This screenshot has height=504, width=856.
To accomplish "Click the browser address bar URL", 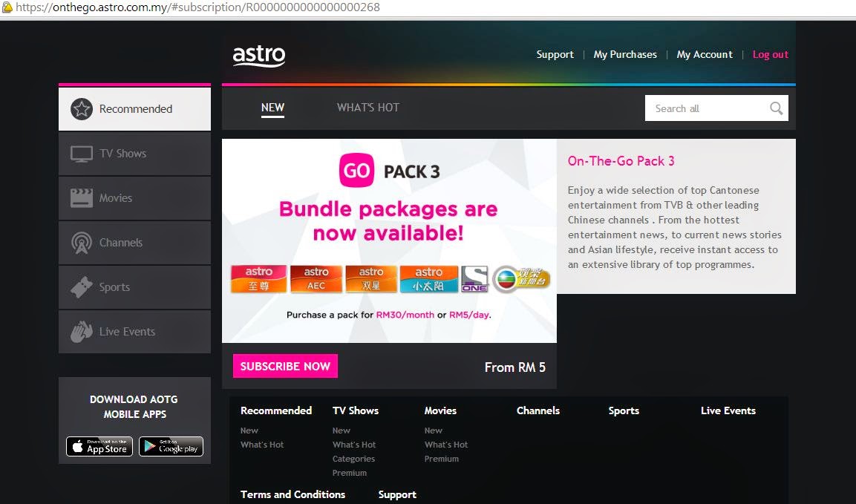I will click(197, 7).
